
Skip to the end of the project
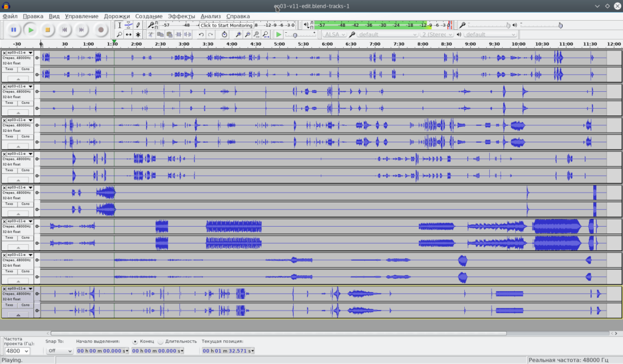82,30
